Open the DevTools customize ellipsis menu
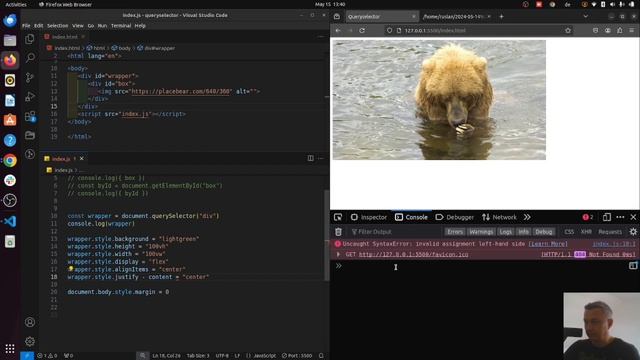Image resolution: width=640 pixels, height=360 pixels. 620,217
